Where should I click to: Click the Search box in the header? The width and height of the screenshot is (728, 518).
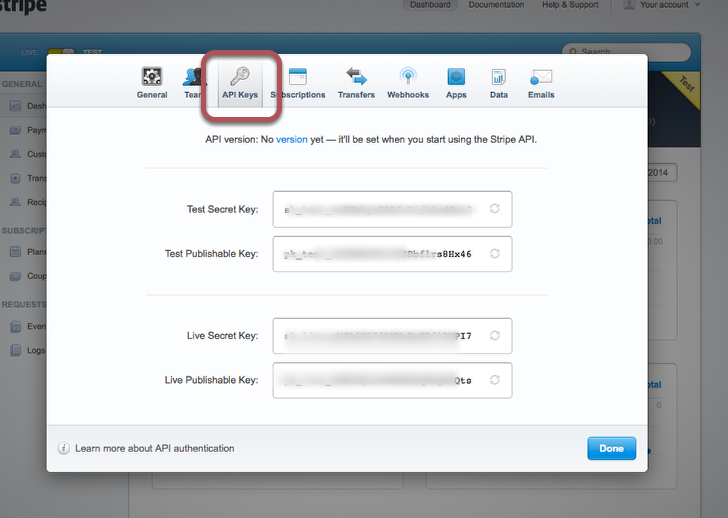coord(626,52)
